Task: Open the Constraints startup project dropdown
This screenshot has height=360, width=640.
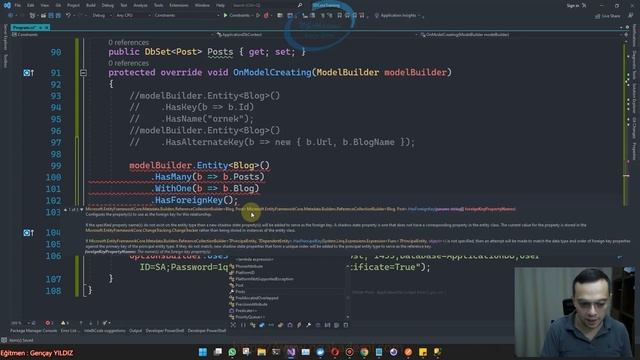Action: (186, 16)
